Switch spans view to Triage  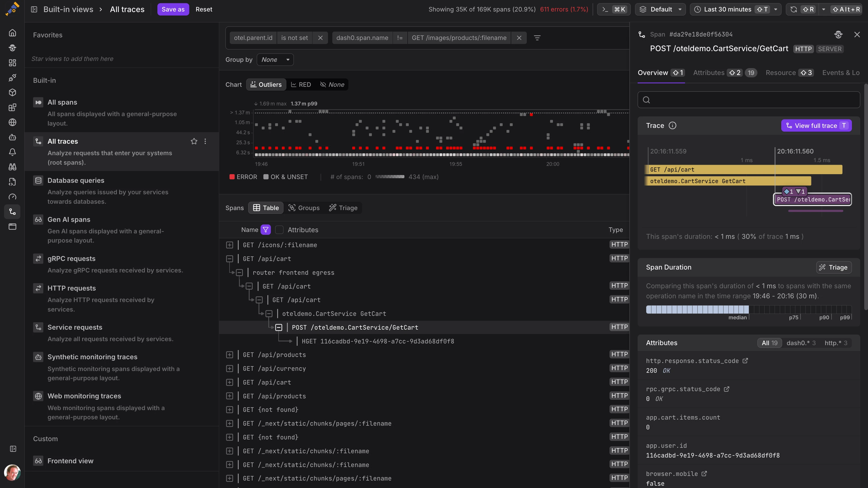(x=343, y=208)
